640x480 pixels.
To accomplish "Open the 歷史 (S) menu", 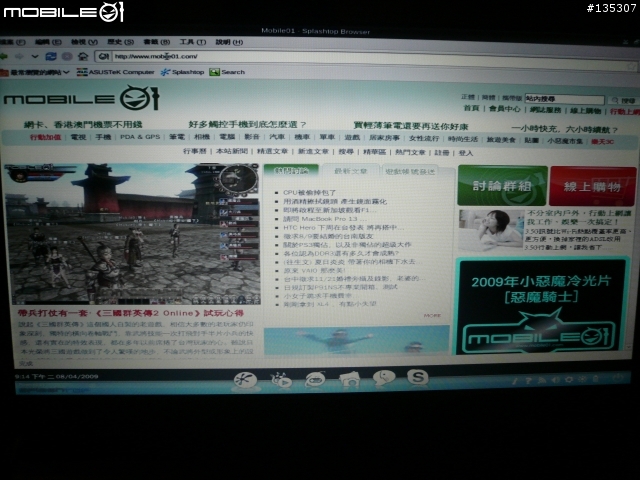I will click(120, 42).
